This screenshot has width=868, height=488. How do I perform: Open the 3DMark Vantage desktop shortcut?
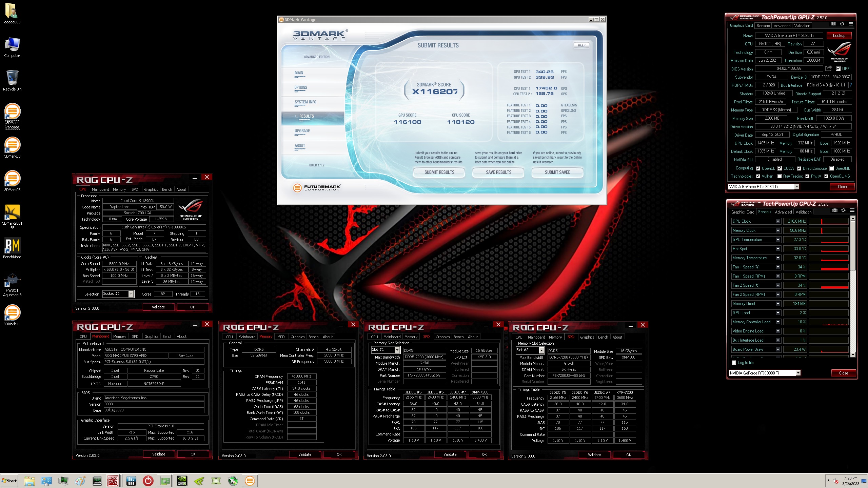(12, 116)
